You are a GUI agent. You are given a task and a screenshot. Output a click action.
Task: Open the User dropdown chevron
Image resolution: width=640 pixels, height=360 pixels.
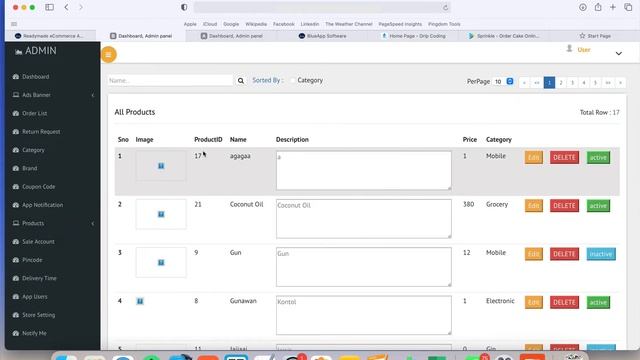(x=619, y=53)
